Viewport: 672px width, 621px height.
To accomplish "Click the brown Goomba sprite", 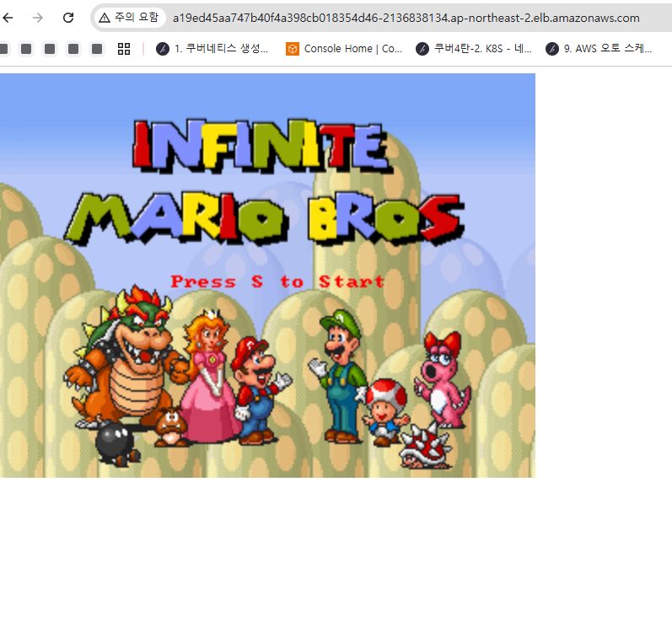I will [x=171, y=426].
